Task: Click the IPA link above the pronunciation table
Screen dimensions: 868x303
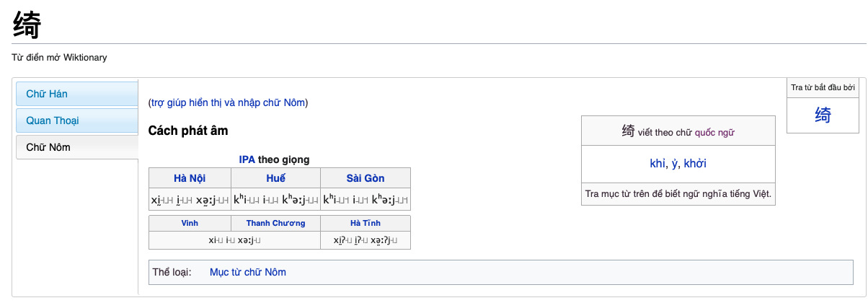Action: coord(247,159)
